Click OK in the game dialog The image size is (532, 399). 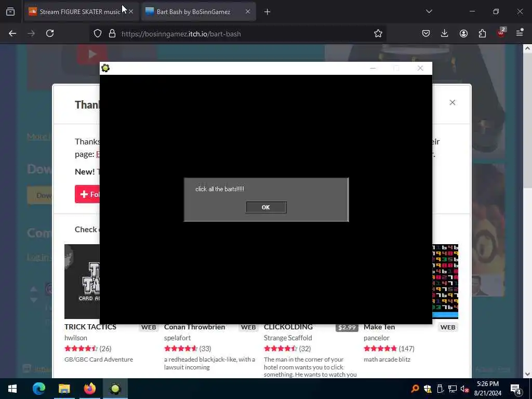pos(265,207)
